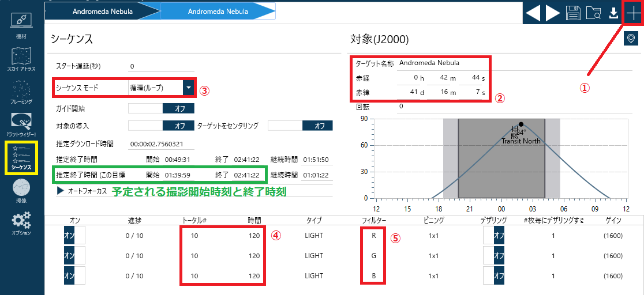The image size is (644, 295).
Task: Toggle the ガイド開始 switch
Action: (x=161, y=108)
